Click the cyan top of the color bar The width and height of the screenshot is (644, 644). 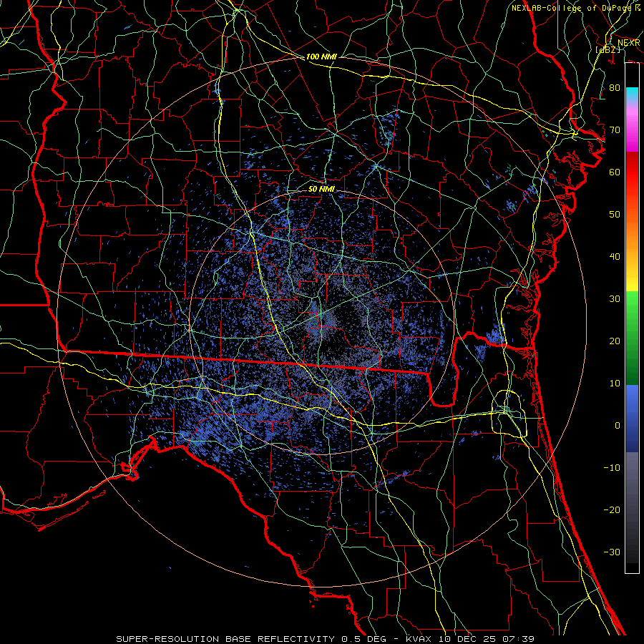[632, 94]
